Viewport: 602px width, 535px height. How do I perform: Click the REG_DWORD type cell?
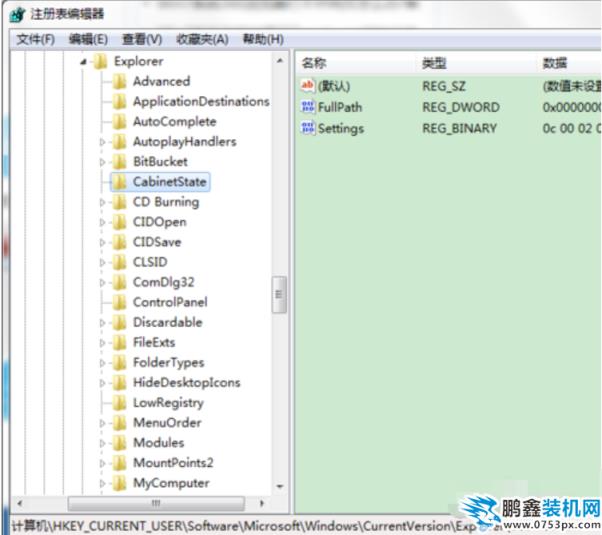click(x=461, y=107)
